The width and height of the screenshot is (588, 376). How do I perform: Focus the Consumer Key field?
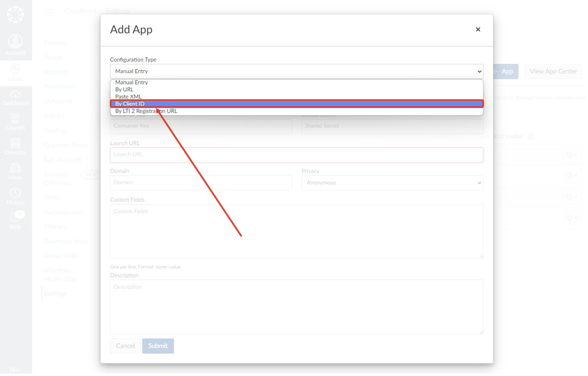pos(201,126)
